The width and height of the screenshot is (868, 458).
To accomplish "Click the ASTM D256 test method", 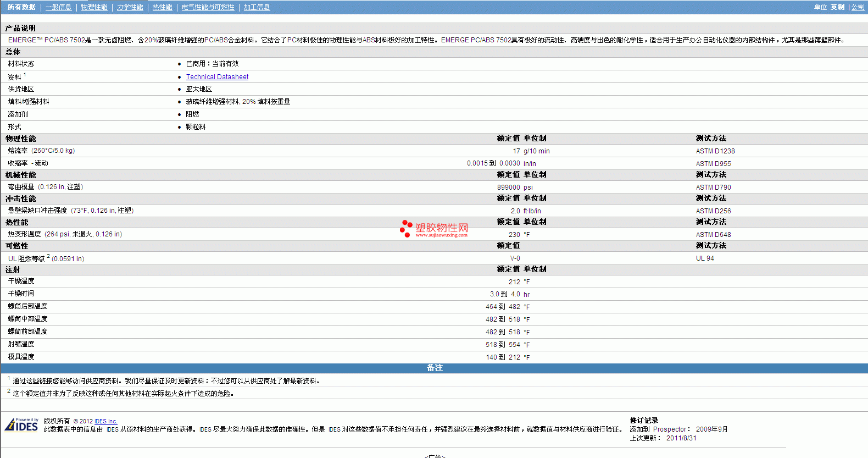I will point(713,211).
